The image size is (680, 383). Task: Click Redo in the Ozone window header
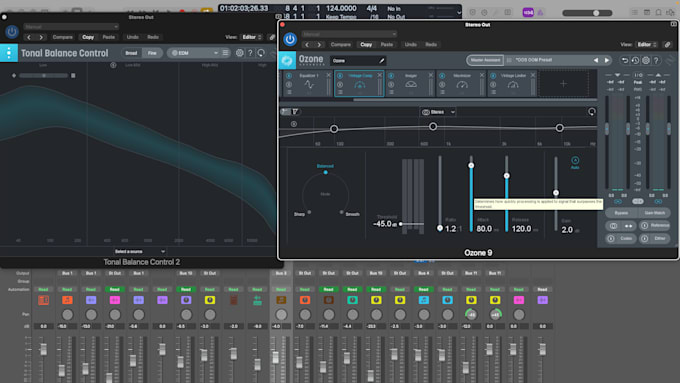coord(431,45)
